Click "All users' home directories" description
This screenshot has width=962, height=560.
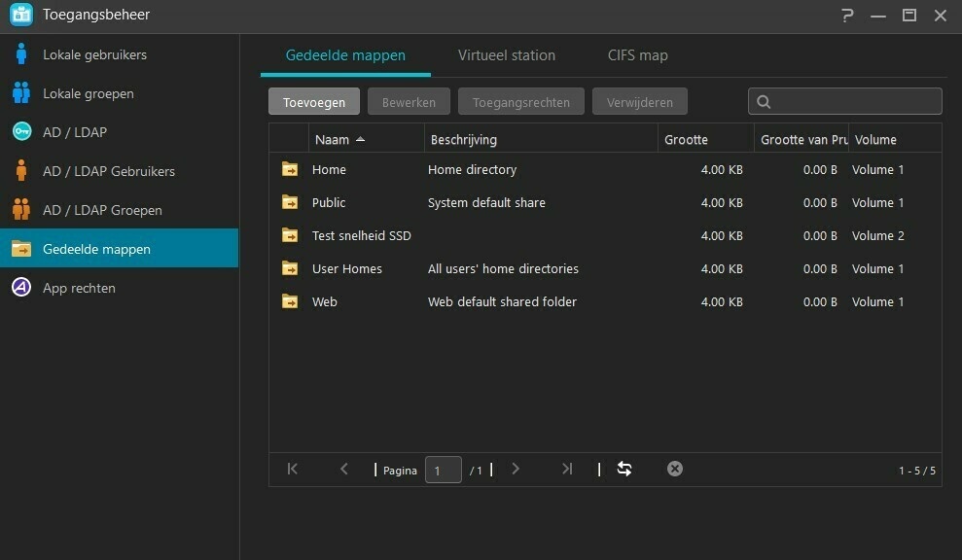tap(503, 268)
